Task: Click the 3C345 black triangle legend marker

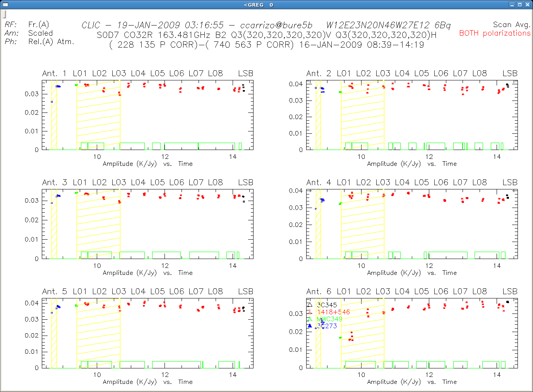Action: point(310,305)
